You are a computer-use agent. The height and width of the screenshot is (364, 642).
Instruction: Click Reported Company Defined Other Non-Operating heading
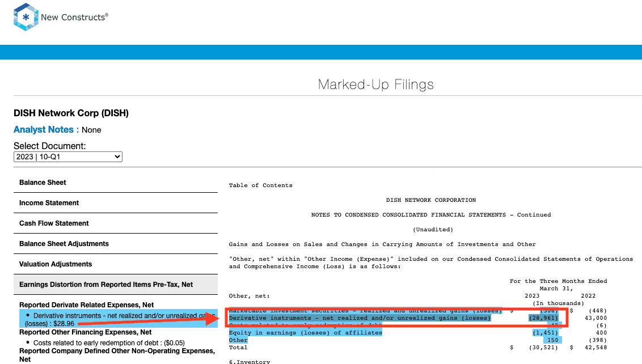tap(117, 355)
